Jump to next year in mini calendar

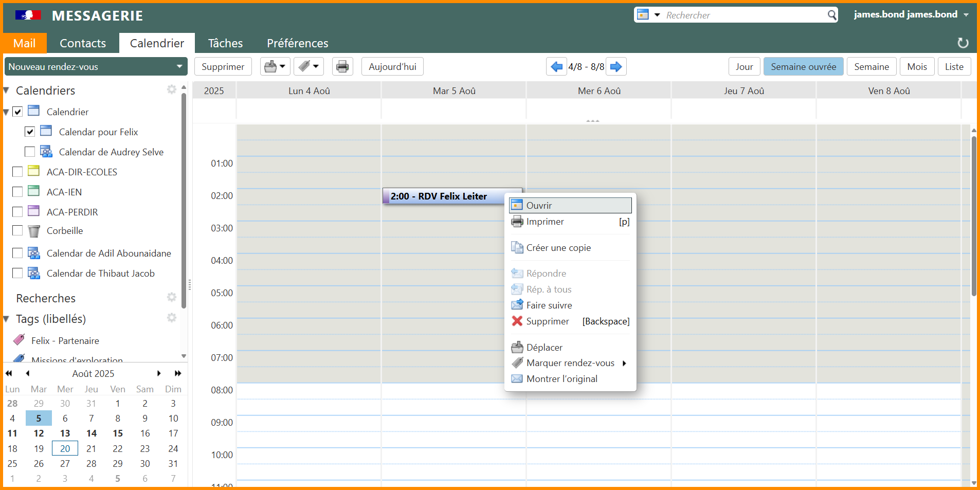(178, 373)
